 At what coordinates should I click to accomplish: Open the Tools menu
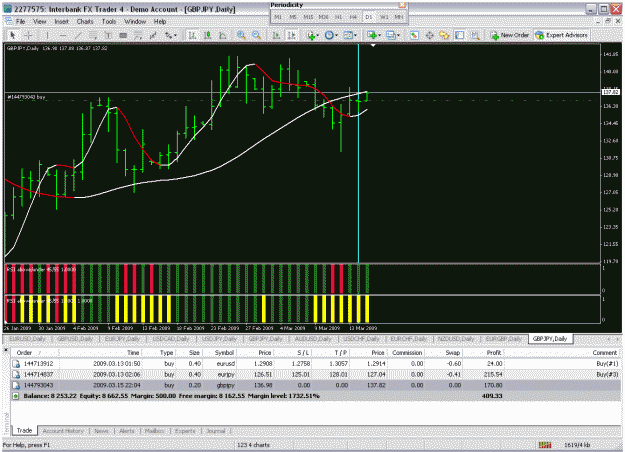108,22
